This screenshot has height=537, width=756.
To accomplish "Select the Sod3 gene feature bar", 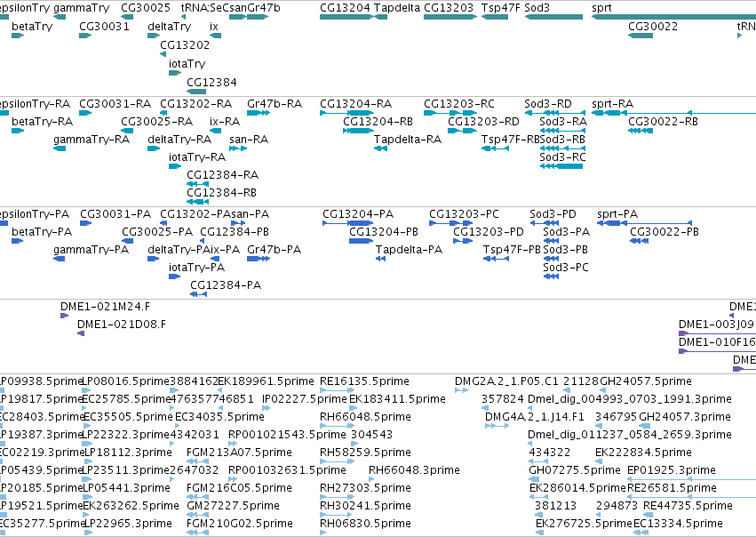I will (x=553, y=17).
